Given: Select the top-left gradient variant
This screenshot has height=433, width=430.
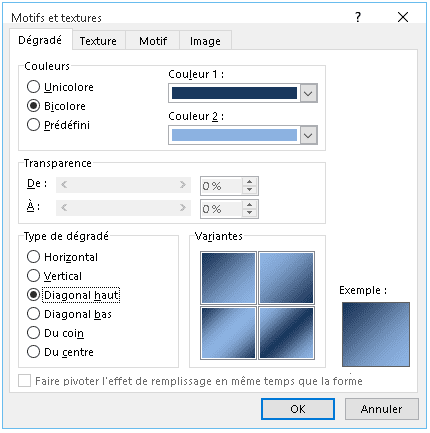Looking at the screenshot, I should [228, 278].
